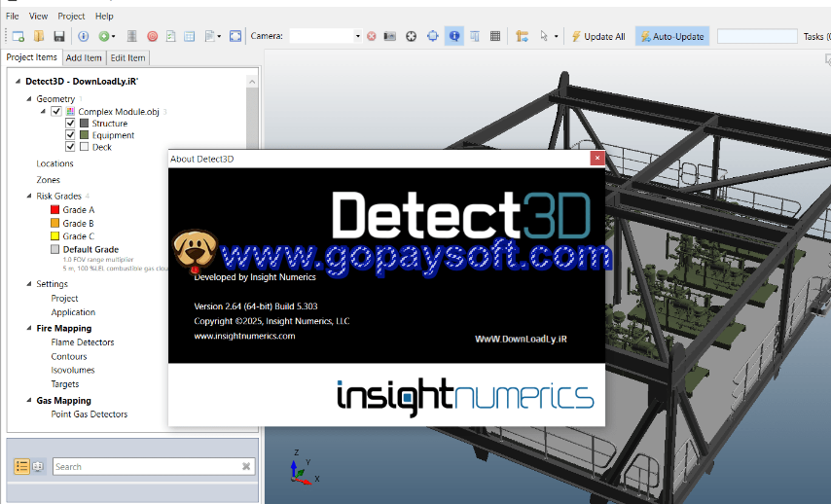Click the orange signpost arrows icon
Screen dimensions: 831x504
(x=522, y=36)
